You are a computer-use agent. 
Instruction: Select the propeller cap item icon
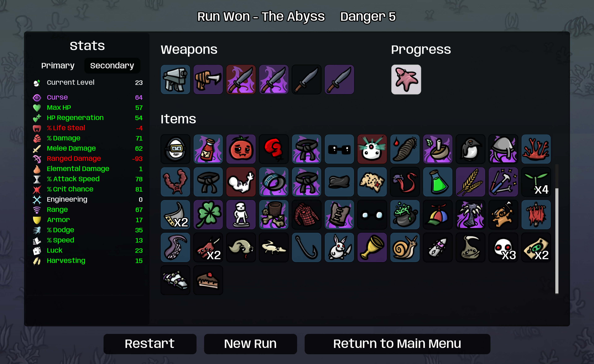(x=438, y=214)
